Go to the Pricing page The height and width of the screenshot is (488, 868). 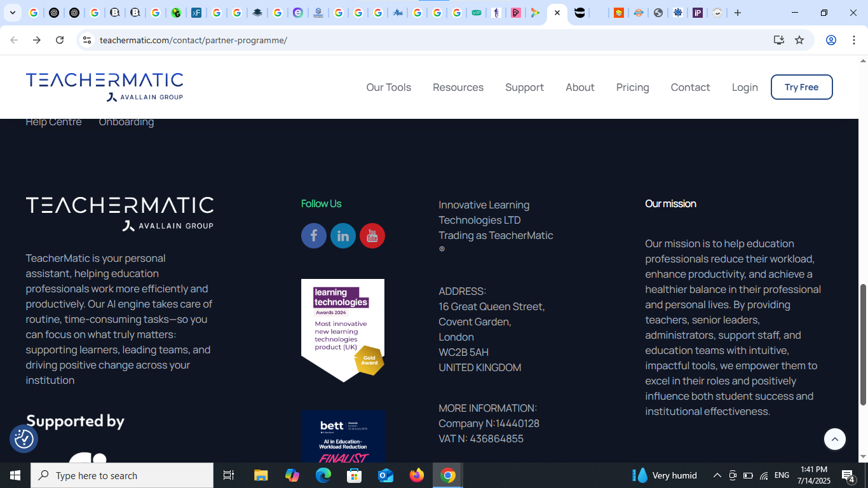pyautogui.click(x=633, y=87)
